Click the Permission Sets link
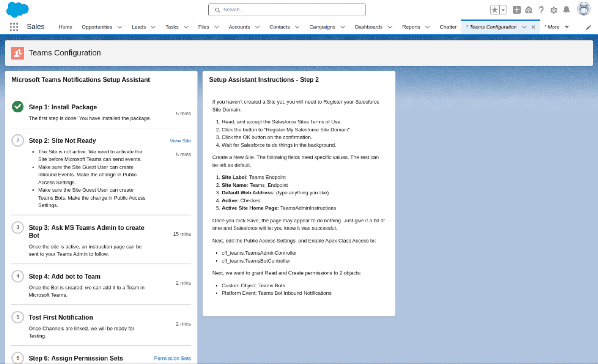The height and width of the screenshot is (364, 598). pyautogui.click(x=172, y=358)
